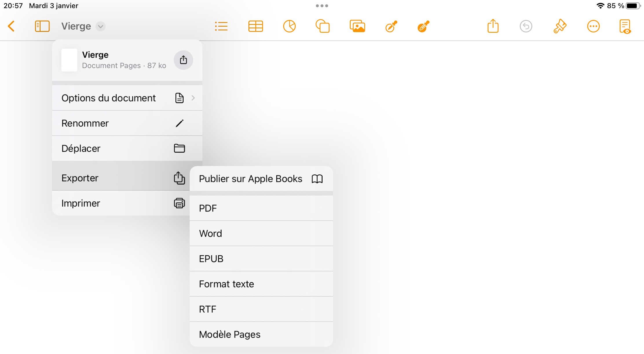Open the More ellipsis menu
The width and height of the screenshot is (644, 354).
593,26
